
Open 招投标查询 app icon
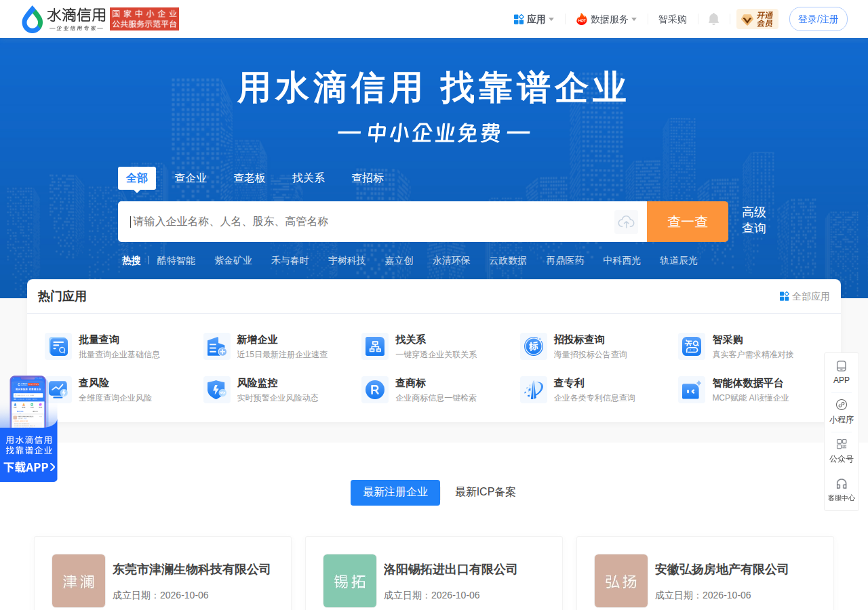[534, 346]
